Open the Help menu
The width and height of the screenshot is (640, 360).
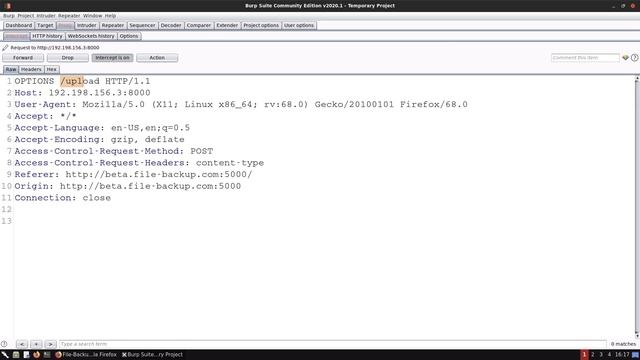110,16
